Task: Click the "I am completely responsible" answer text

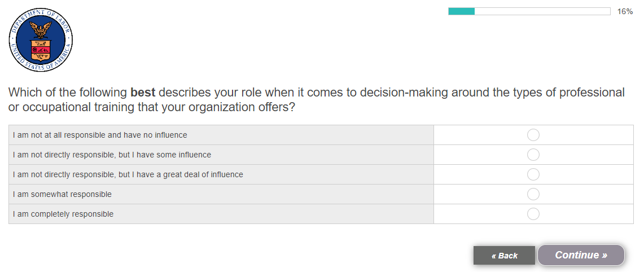Action: 63,214
